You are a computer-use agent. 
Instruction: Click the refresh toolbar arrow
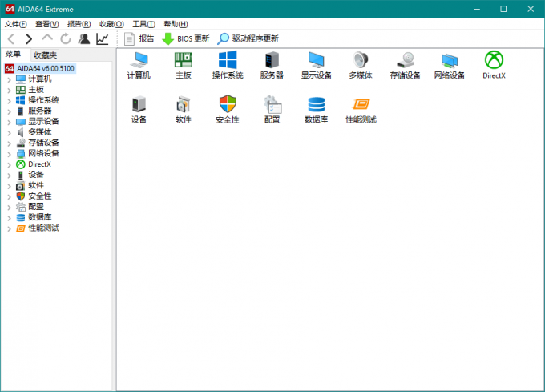[x=66, y=38]
